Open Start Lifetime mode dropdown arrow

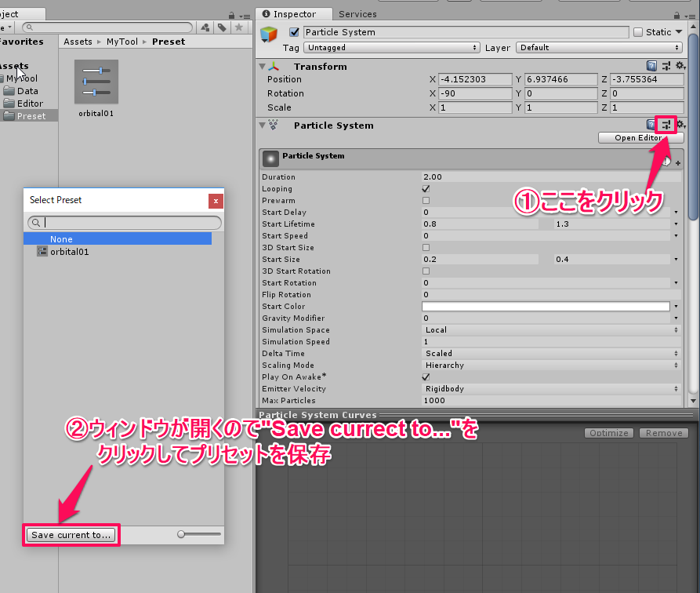(x=676, y=224)
